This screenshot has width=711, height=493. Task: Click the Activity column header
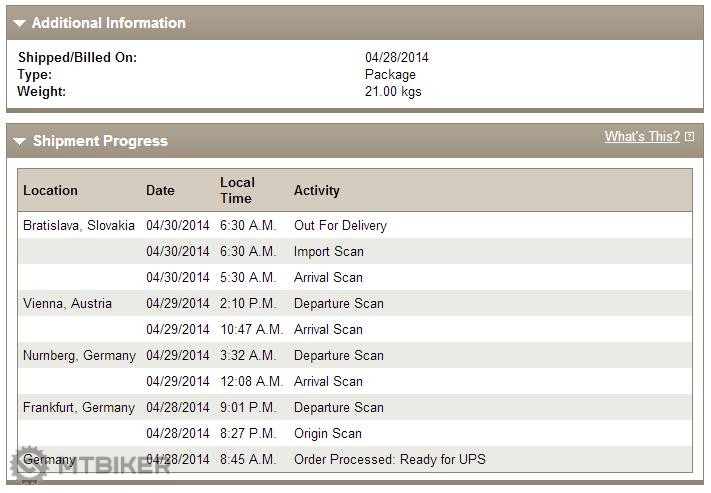317,190
